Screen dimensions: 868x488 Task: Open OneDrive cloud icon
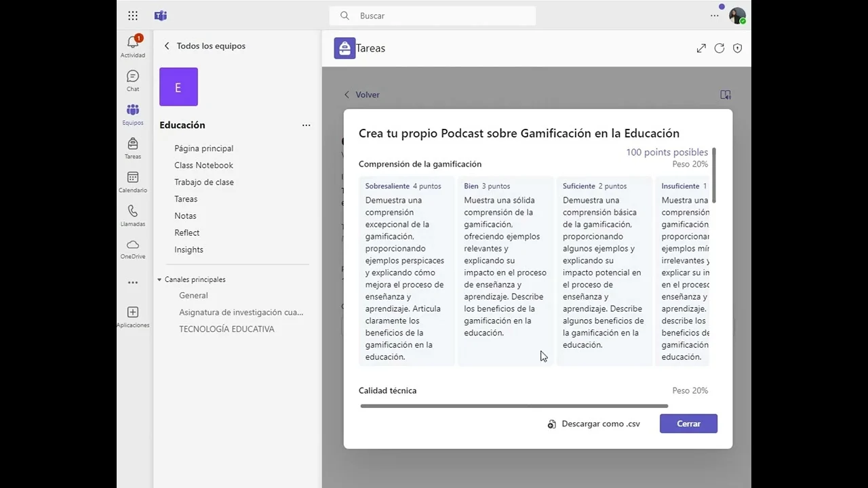[x=133, y=245]
